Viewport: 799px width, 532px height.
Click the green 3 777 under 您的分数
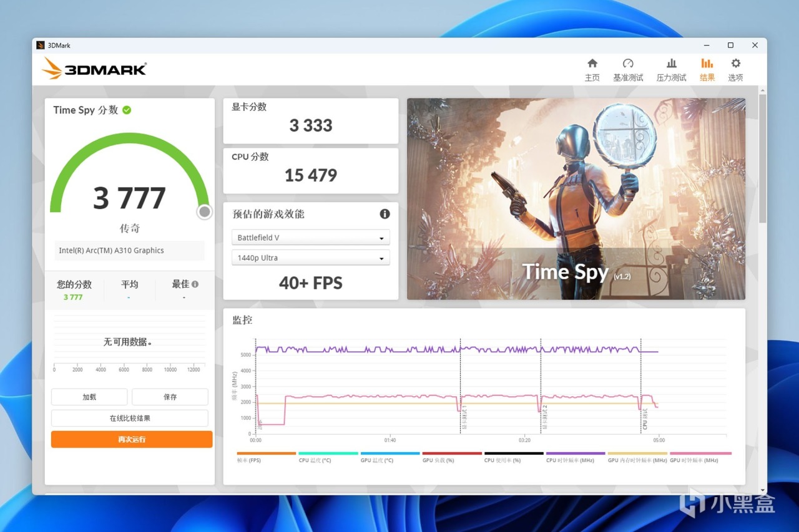pos(73,297)
